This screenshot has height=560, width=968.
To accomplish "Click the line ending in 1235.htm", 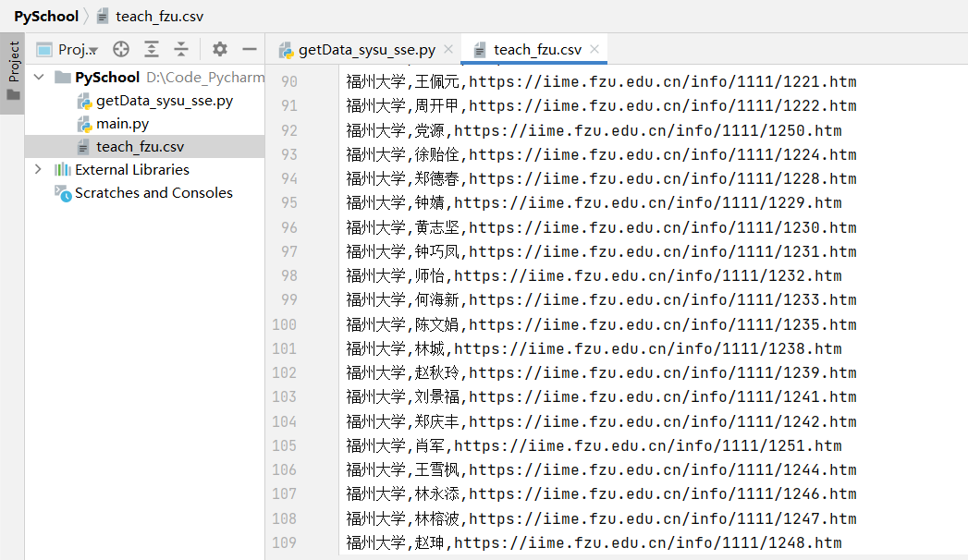I will [x=601, y=324].
